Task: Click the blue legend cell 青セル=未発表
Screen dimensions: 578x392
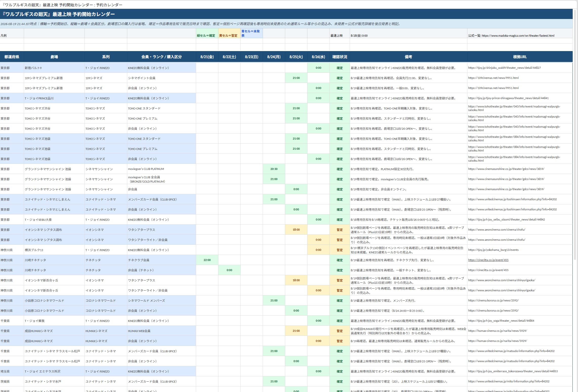Action: point(252,33)
